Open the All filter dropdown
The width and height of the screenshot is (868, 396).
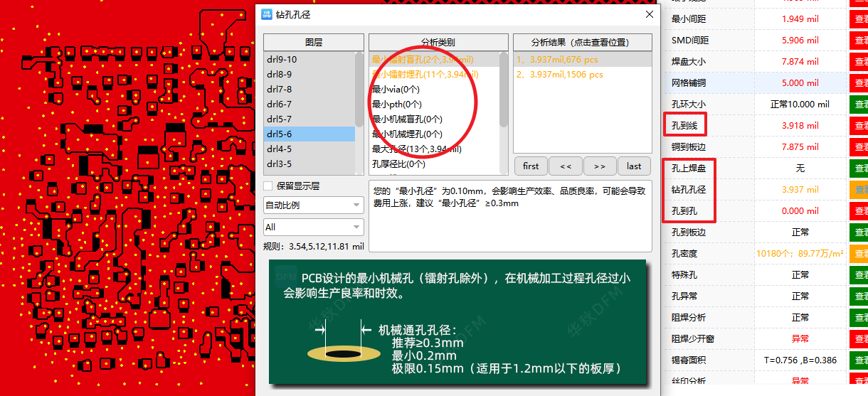(314, 227)
